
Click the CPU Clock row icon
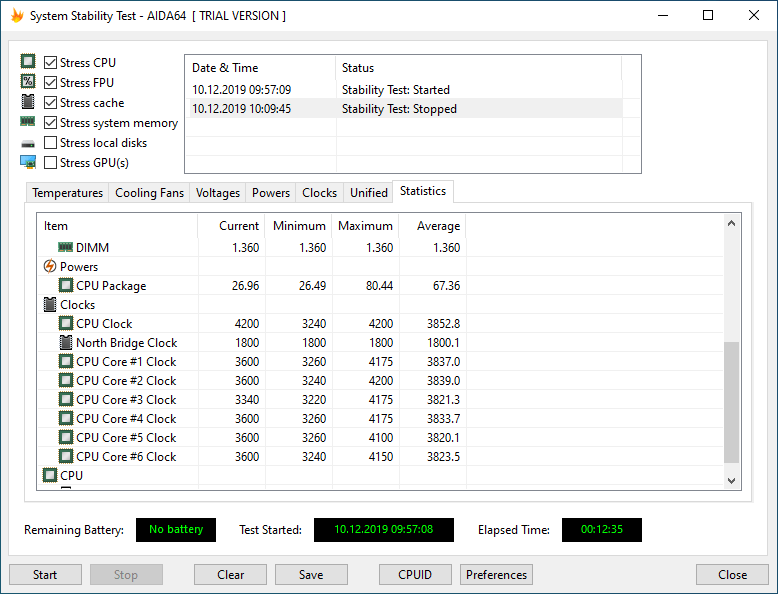tap(65, 323)
